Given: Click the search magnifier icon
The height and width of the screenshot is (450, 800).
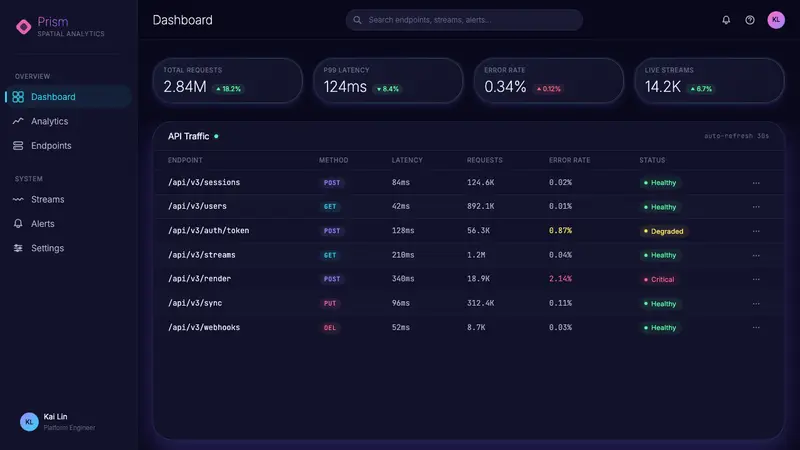Looking at the screenshot, I should click(357, 20).
